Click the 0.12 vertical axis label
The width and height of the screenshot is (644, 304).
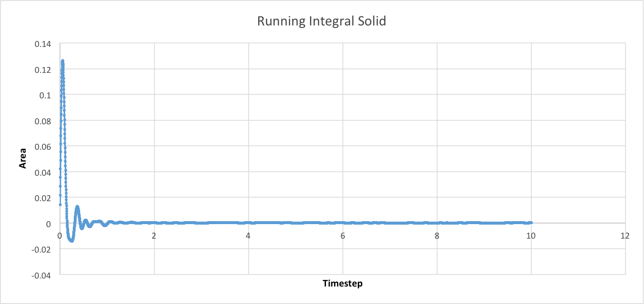43,69
